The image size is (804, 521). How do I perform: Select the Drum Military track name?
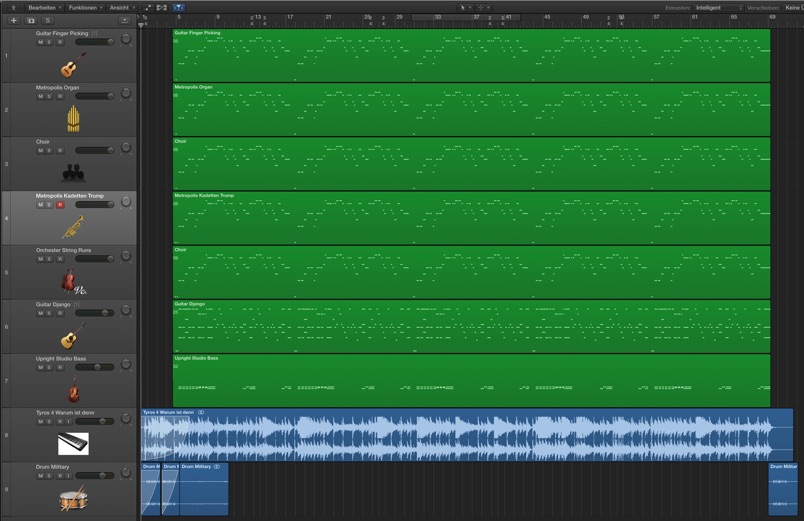coord(52,467)
